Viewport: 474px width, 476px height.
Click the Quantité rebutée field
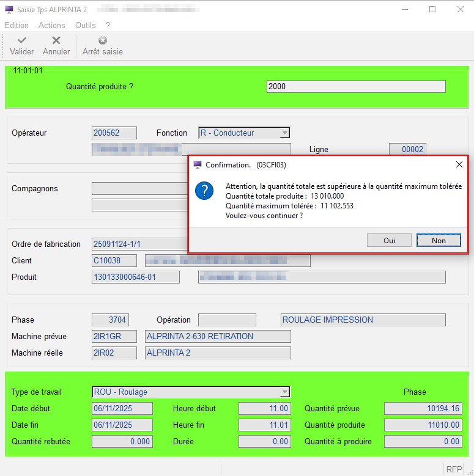coord(122,441)
